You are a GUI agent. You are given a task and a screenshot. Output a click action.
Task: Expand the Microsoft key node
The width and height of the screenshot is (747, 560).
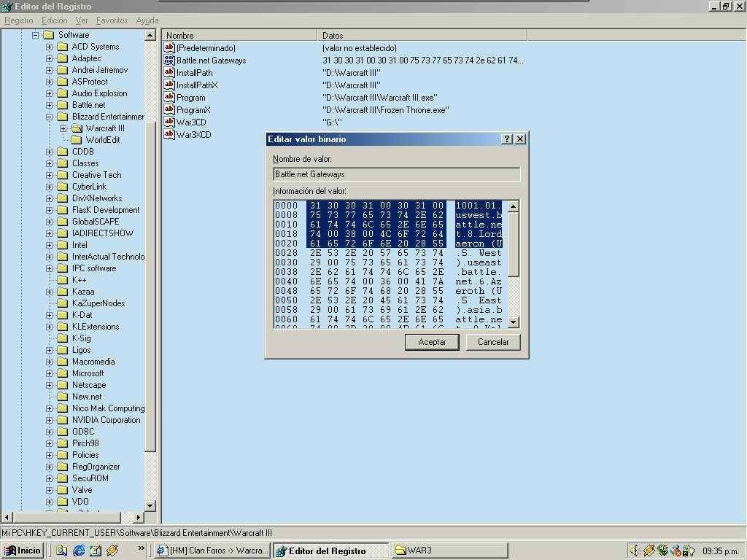pyautogui.click(x=49, y=374)
